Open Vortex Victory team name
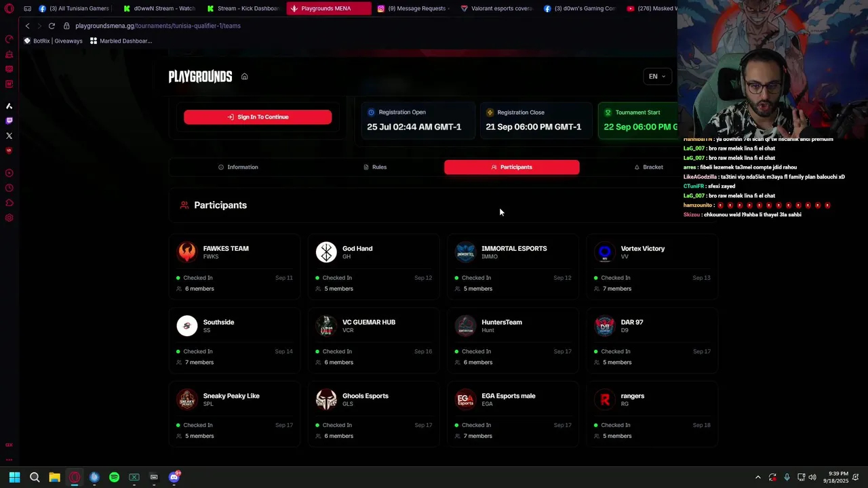The height and width of the screenshot is (488, 868). [643, 249]
